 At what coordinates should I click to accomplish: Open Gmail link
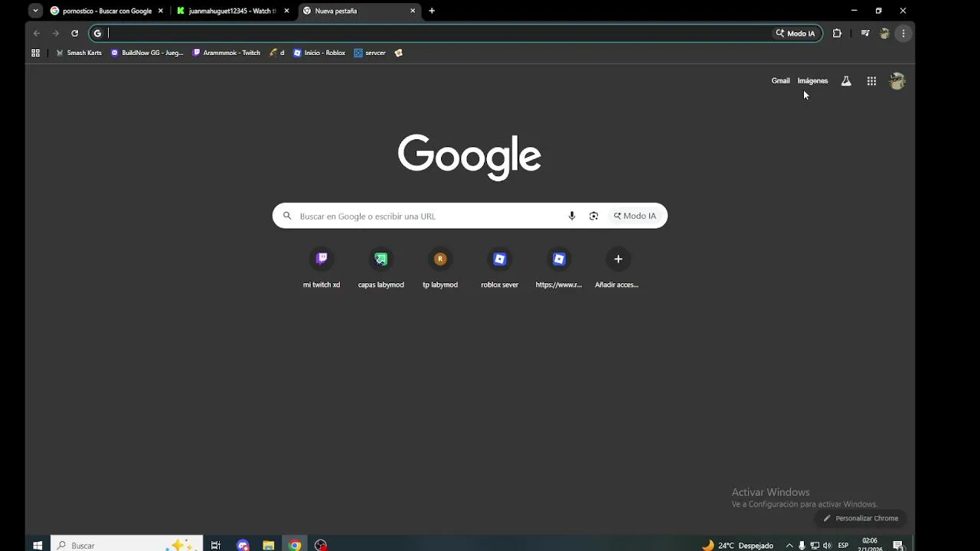point(780,80)
